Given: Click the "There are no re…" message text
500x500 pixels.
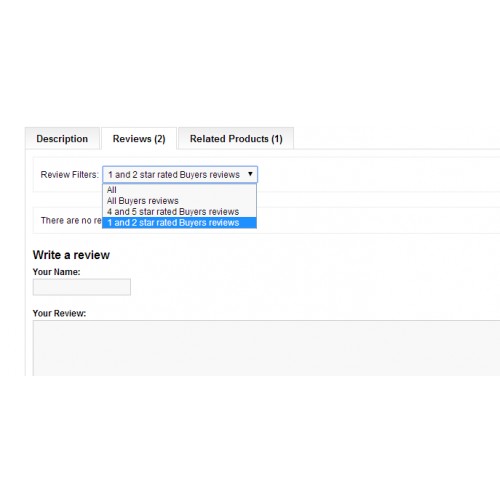Looking at the screenshot, I should [71, 220].
